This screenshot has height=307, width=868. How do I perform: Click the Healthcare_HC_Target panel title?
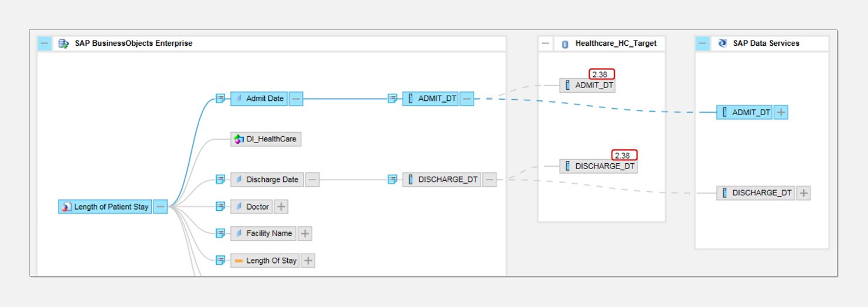[616, 43]
